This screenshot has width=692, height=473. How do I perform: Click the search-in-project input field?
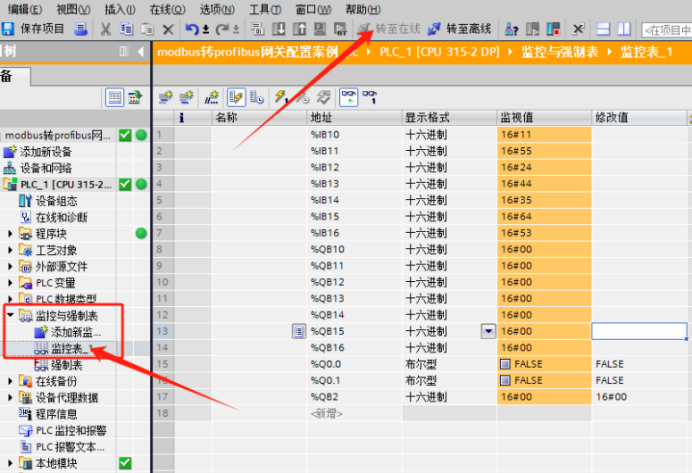pos(666,30)
